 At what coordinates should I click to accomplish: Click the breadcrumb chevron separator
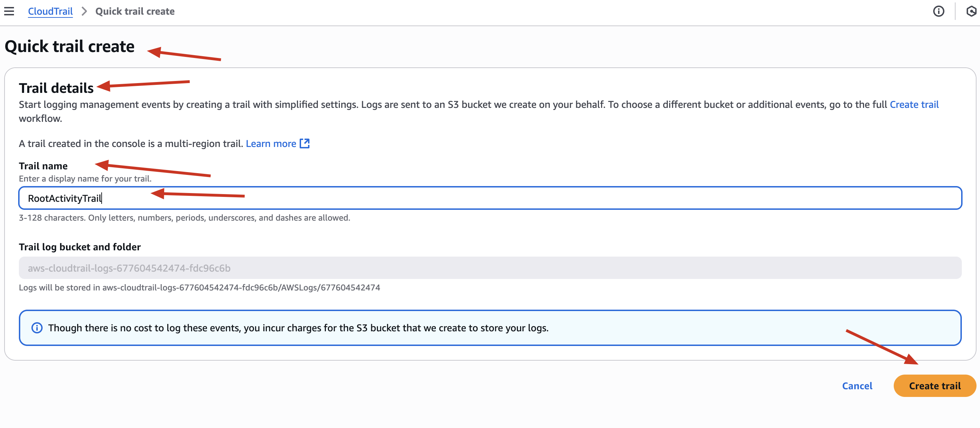tap(85, 12)
